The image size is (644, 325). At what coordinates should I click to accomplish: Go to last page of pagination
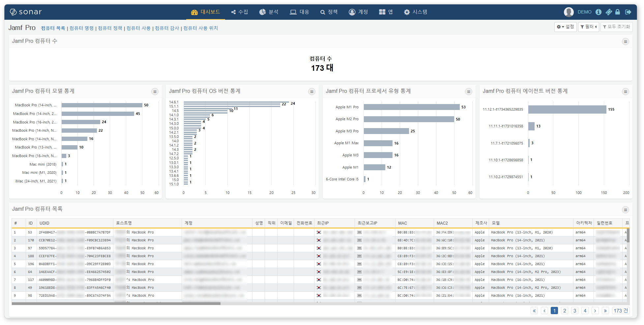pyautogui.click(x=605, y=311)
